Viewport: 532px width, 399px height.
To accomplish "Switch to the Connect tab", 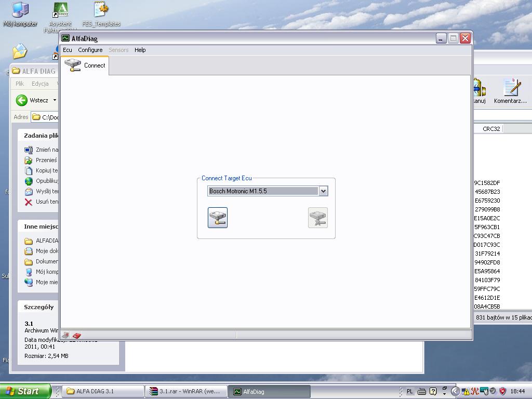I will 85,65.
